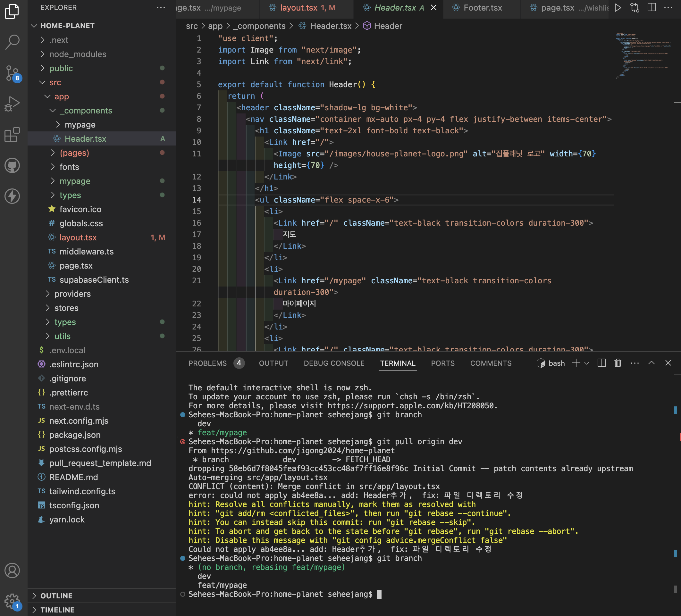Toggle the Explorer view icon
The width and height of the screenshot is (681, 616).
(13, 11)
